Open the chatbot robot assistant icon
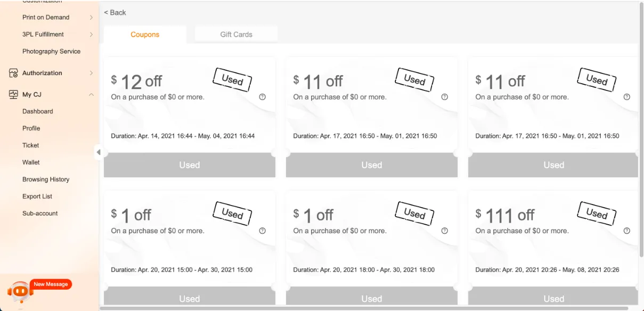This screenshot has height=311, width=644. 20,291
